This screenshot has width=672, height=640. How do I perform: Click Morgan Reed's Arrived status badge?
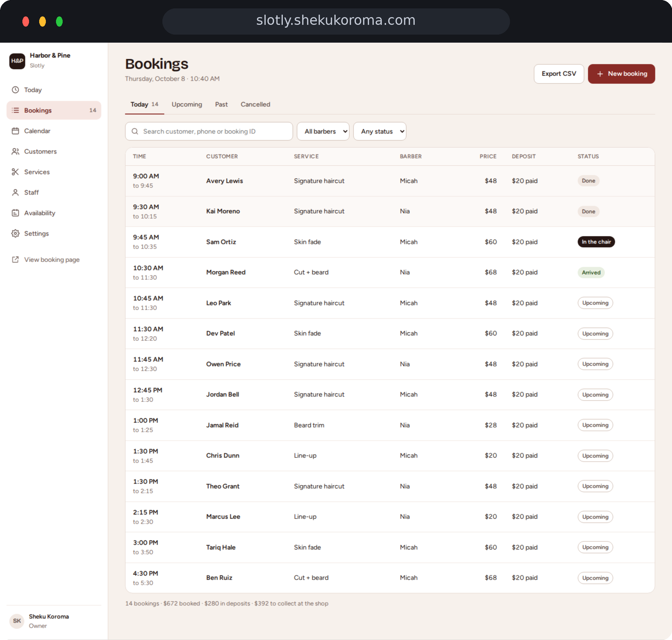[x=591, y=272]
